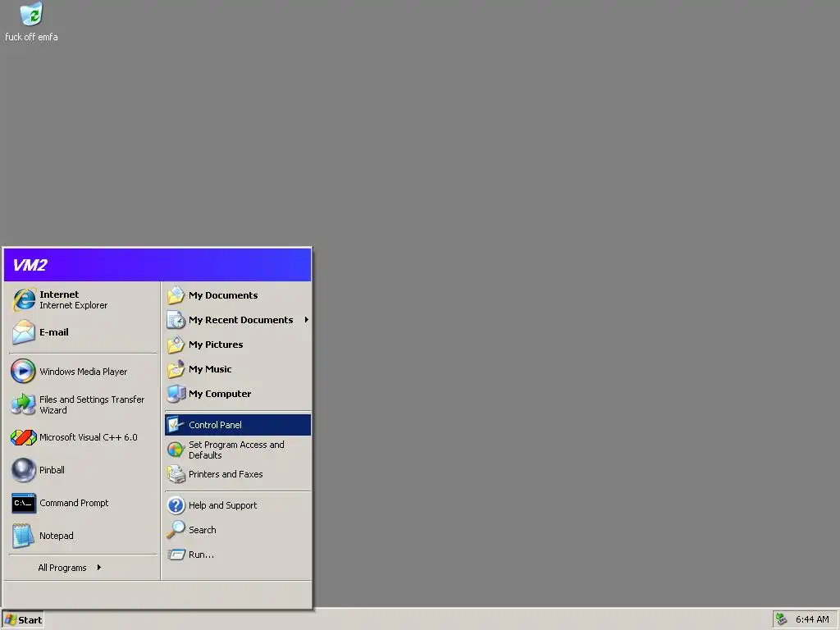
Task: Click the Windows Media Player icon
Action: (x=24, y=372)
